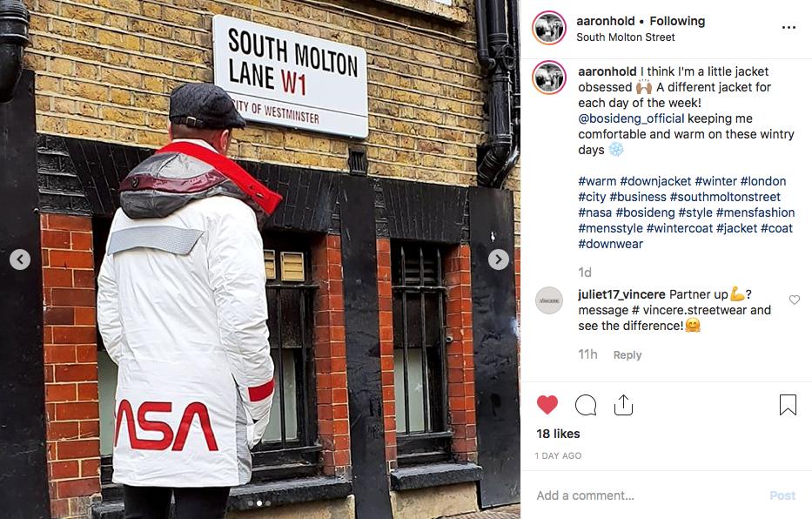View the 18 likes list

[x=558, y=434]
